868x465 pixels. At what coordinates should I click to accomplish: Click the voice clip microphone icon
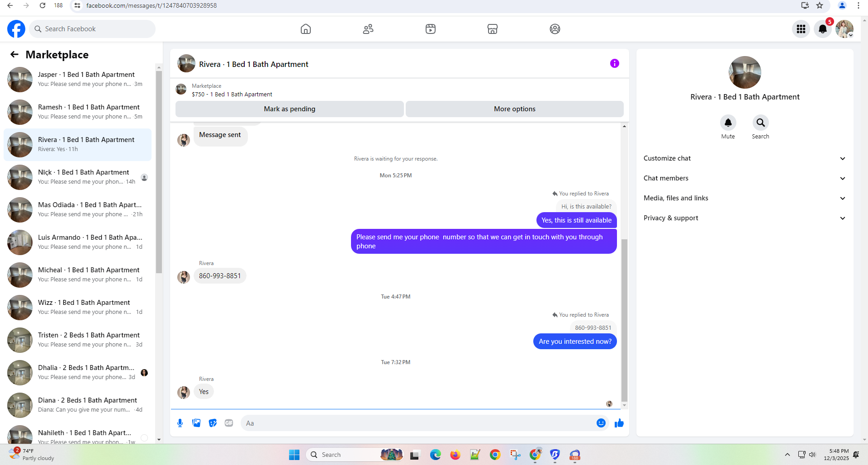tap(180, 423)
